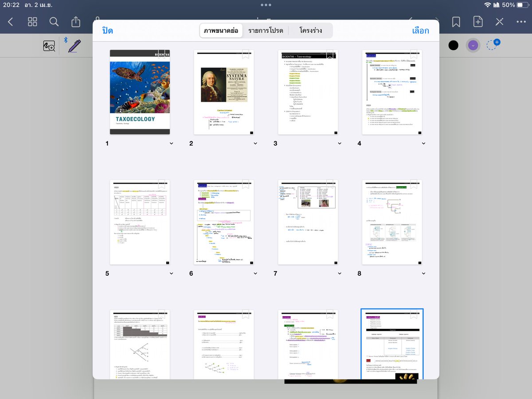Expand options chevron for page 1
The height and width of the screenshot is (399, 532).
[171, 143]
